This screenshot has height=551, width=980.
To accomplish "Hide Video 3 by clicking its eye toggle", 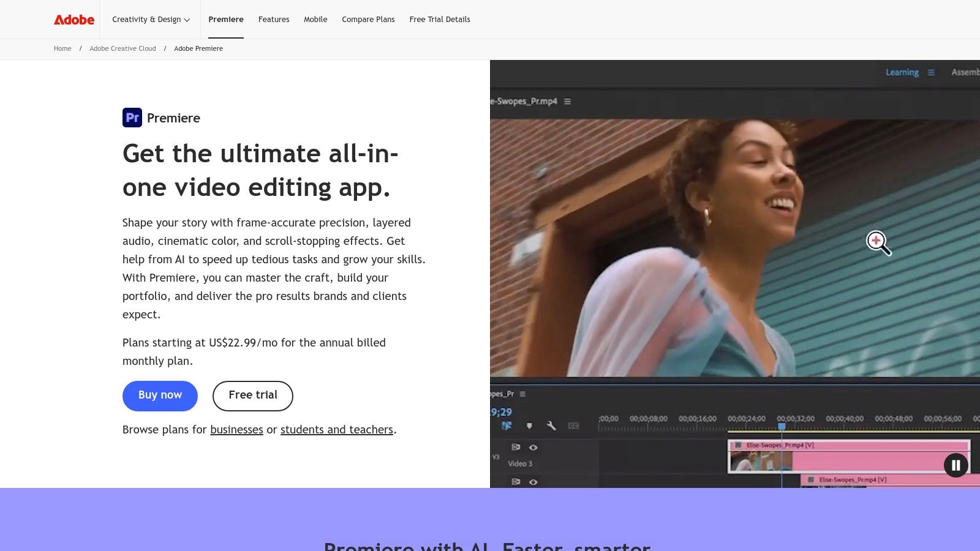I will pos(533,448).
